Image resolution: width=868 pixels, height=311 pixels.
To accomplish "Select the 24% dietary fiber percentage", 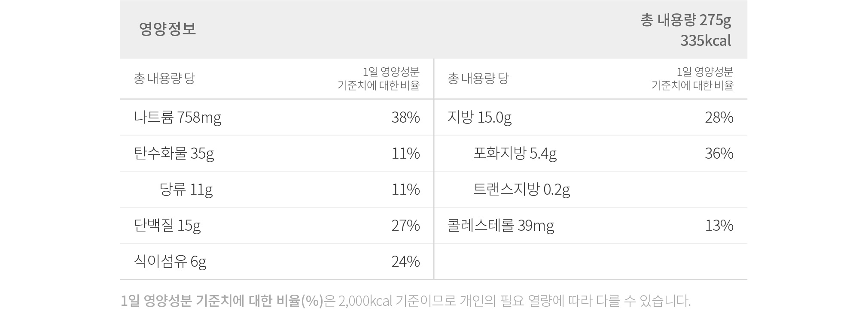I will (x=405, y=262).
